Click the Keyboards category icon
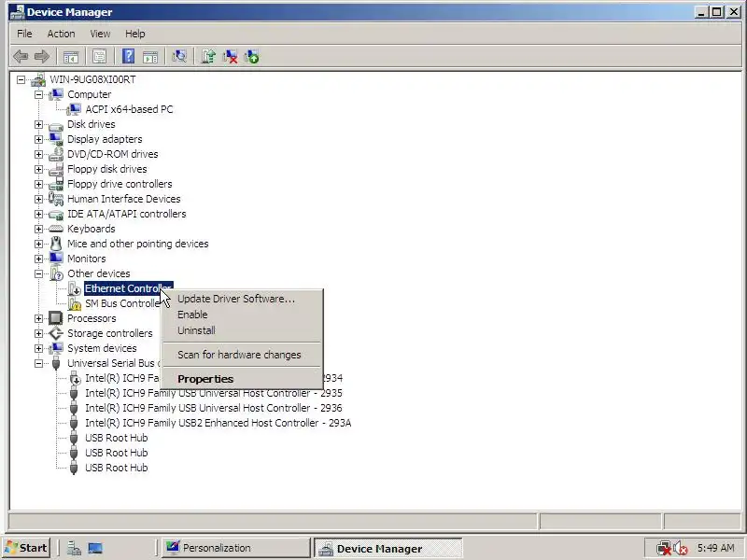 [56, 229]
